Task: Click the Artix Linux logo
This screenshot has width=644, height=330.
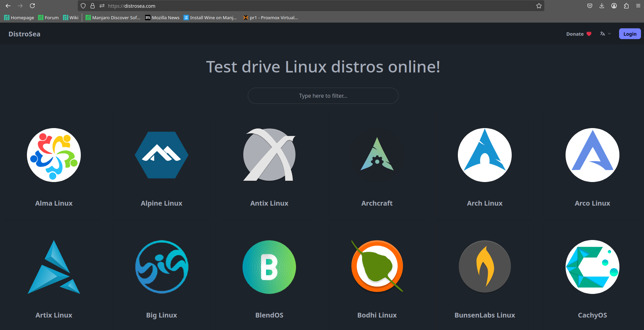Action: point(54,267)
